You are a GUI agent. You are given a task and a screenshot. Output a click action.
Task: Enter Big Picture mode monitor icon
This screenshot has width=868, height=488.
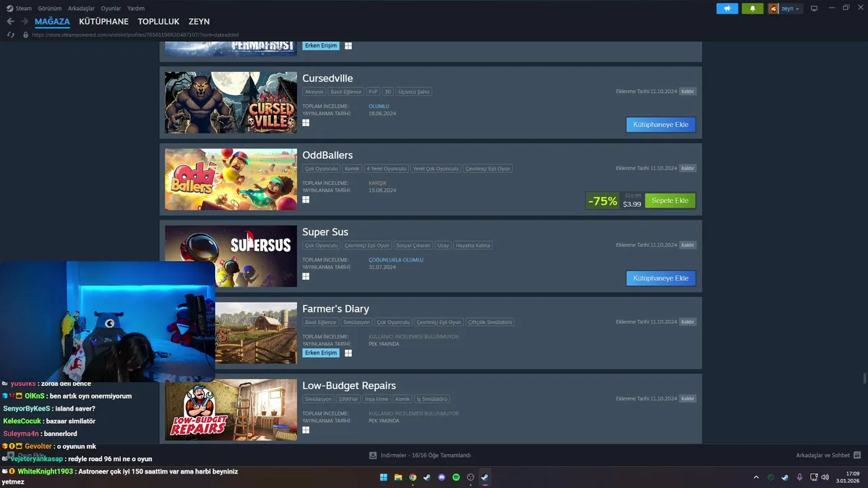814,8
